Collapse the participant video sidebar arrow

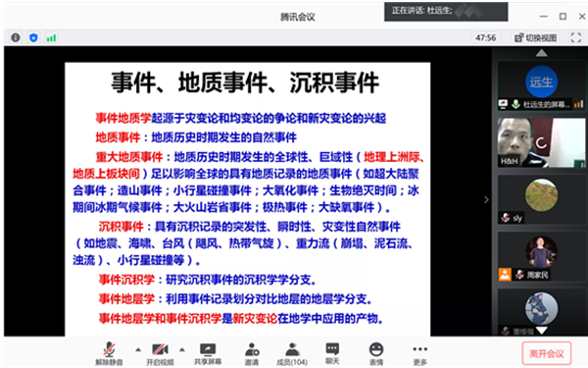point(486,200)
